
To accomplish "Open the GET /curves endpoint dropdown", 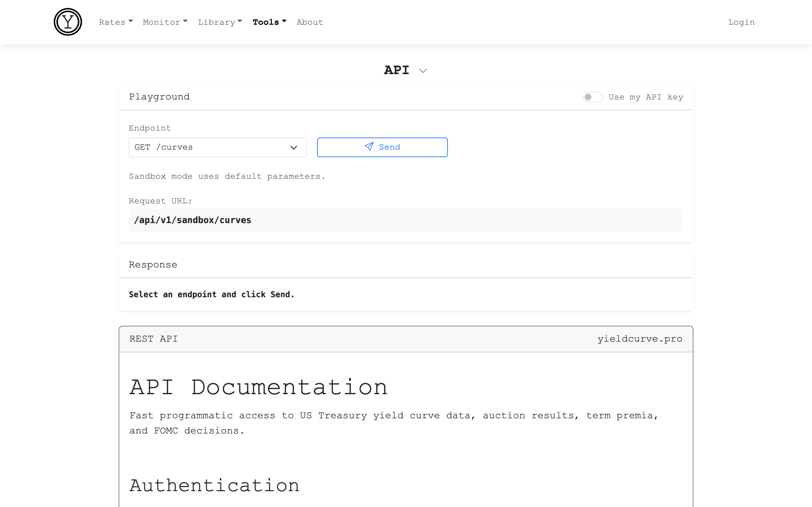I will [217, 147].
